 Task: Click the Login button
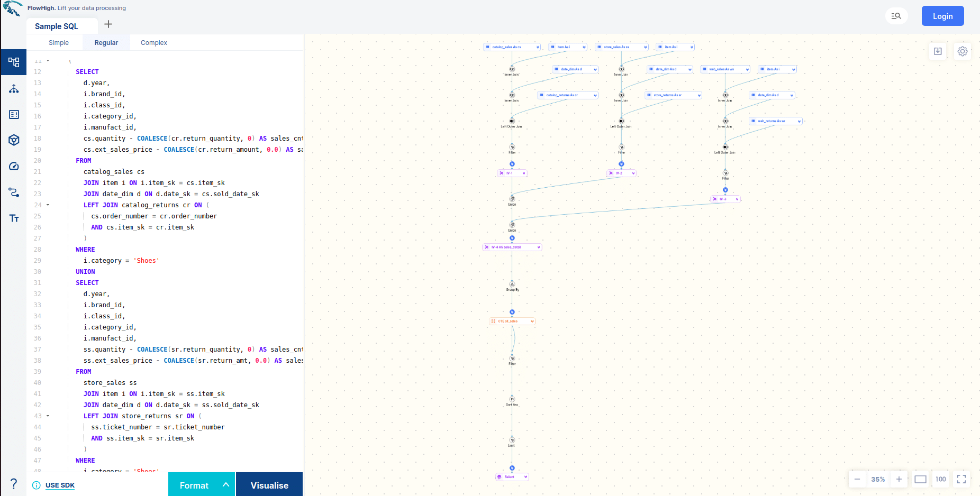coord(942,16)
